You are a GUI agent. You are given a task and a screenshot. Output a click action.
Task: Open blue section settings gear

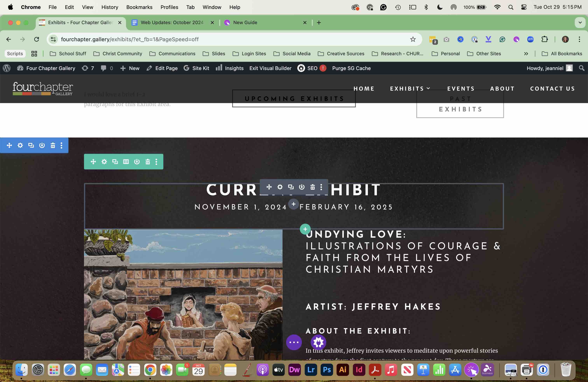coord(20,145)
